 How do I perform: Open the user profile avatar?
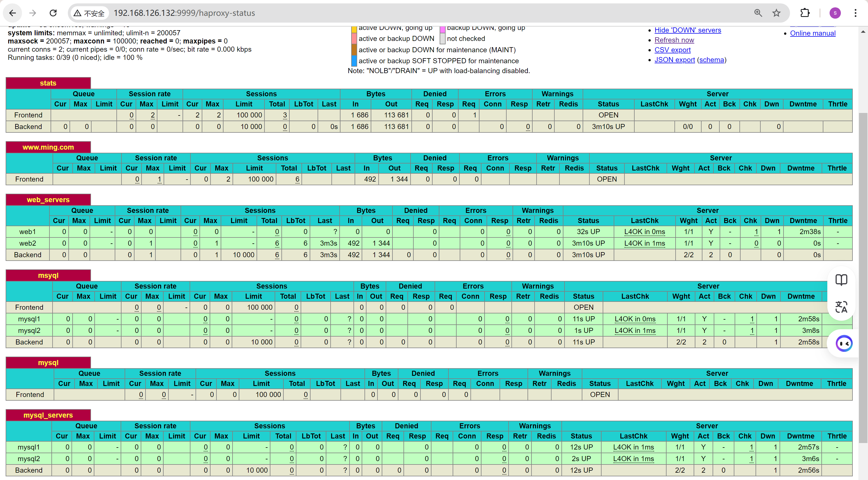click(835, 13)
